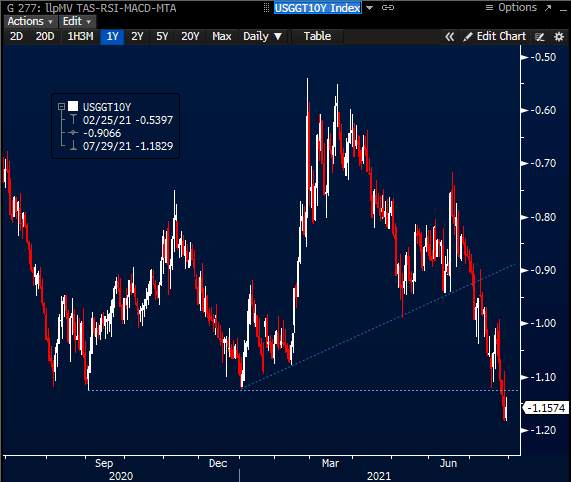Click the chain link icon beside ticker

[x=388, y=8]
